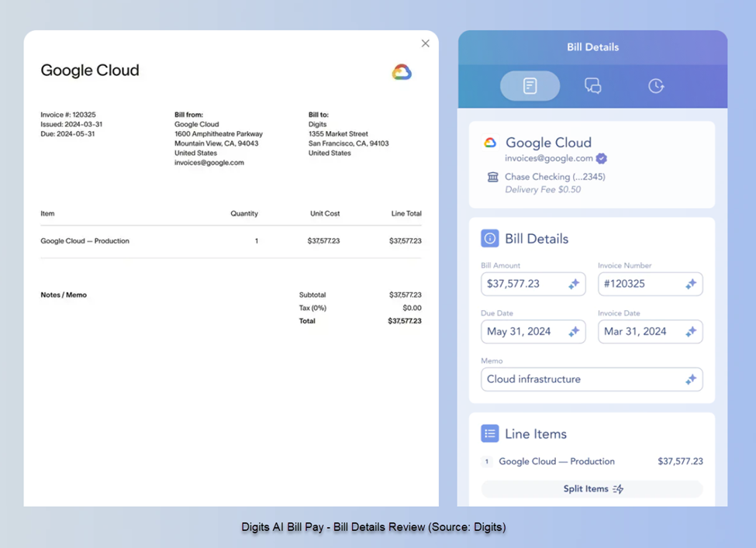Close the Google Cloud invoice preview
756x548 pixels.
(x=425, y=43)
